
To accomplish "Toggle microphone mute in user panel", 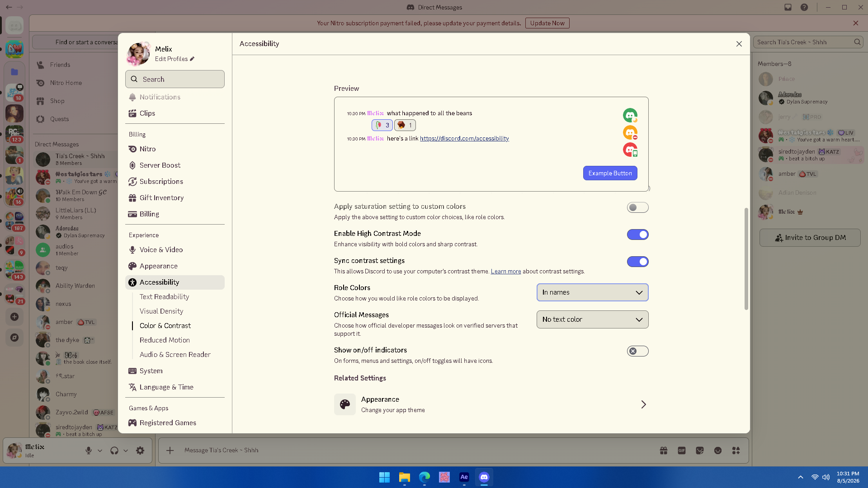I will [x=89, y=450].
